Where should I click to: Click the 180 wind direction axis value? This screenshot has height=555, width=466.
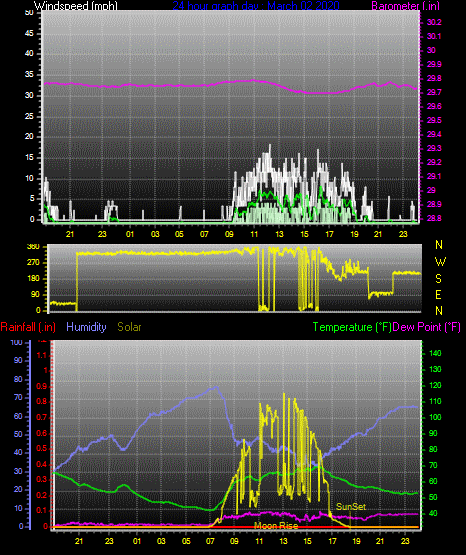coord(33,279)
